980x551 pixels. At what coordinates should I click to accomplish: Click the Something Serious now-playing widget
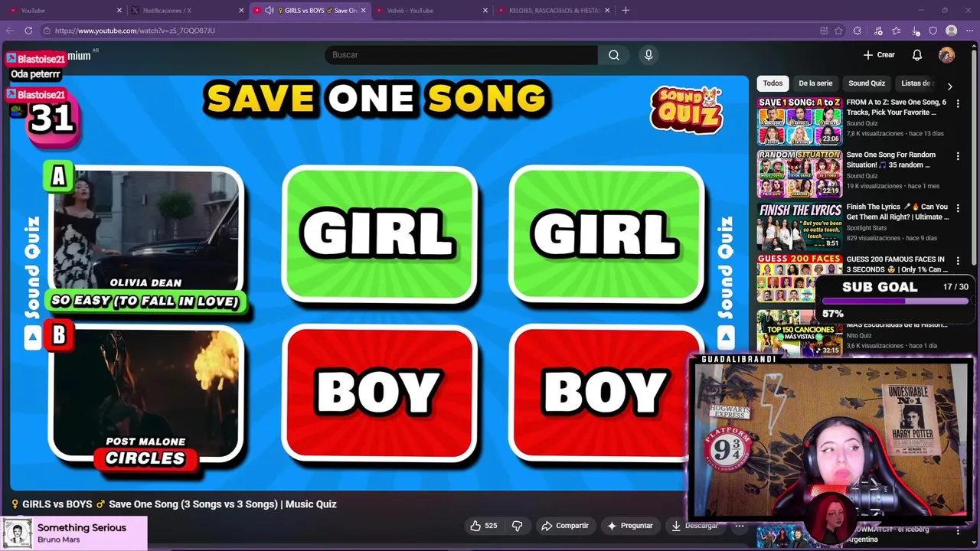tap(74, 533)
